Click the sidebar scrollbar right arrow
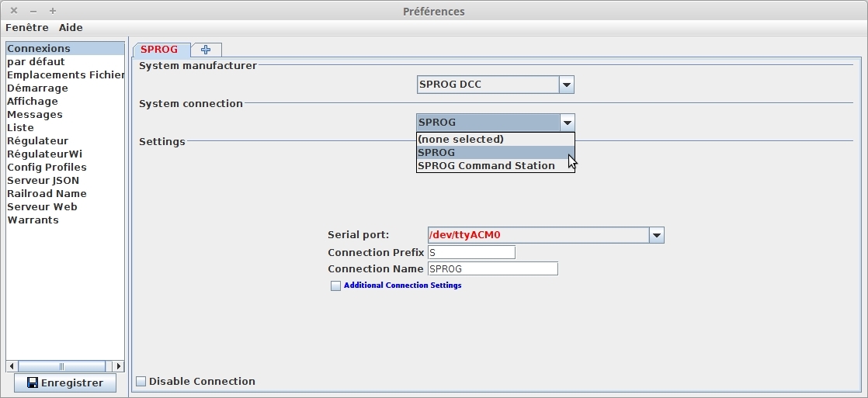This screenshot has width=868, height=398. pyautogui.click(x=119, y=366)
